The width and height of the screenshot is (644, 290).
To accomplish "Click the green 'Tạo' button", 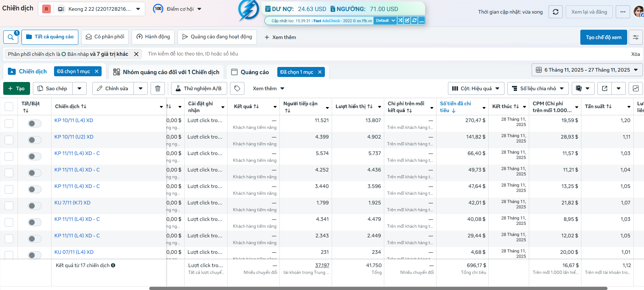I will [16, 88].
